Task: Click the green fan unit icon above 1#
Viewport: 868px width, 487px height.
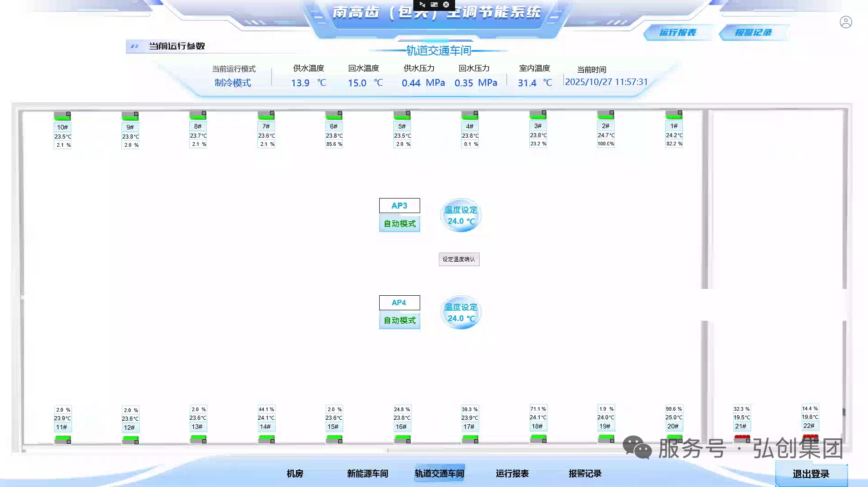Action: click(673, 114)
